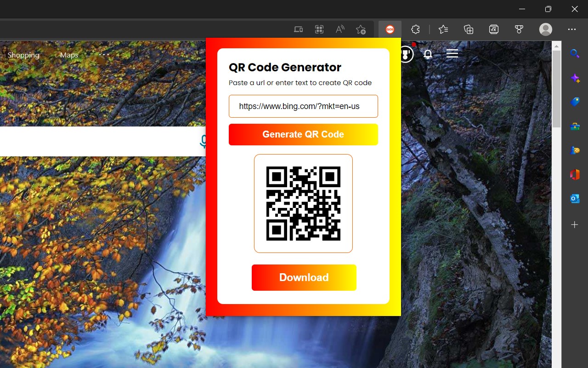Click the Download button
Image resolution: width=588 pixels, height=368 pixels.
304,277
